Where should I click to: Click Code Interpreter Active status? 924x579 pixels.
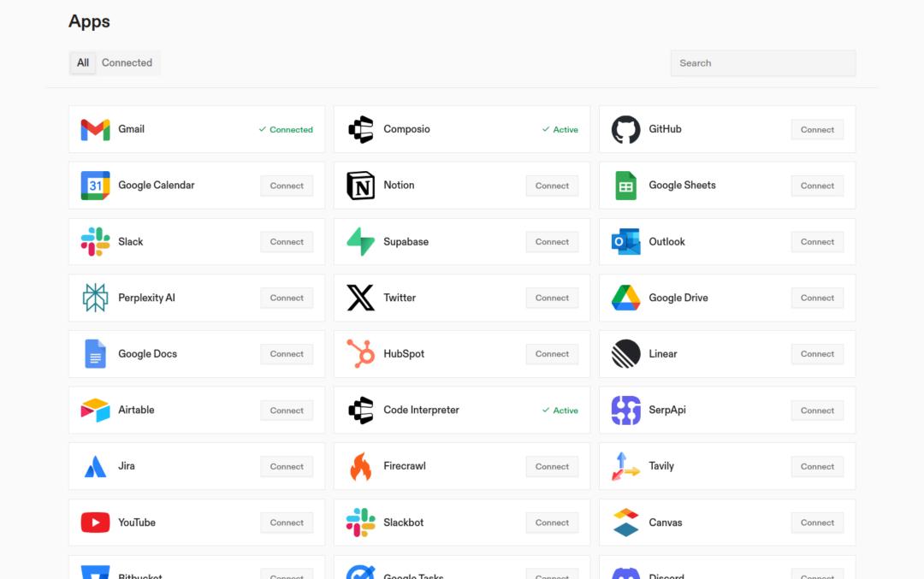pyautogui.click(x=560, y=411)
